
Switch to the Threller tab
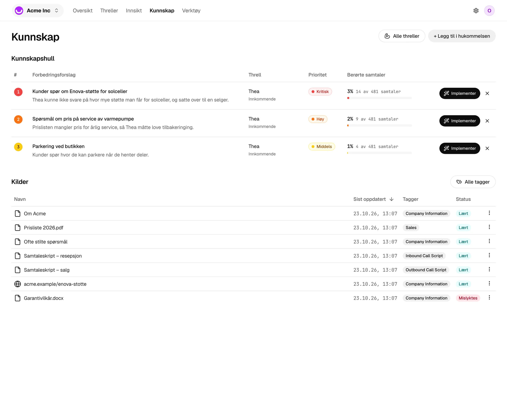109,11
